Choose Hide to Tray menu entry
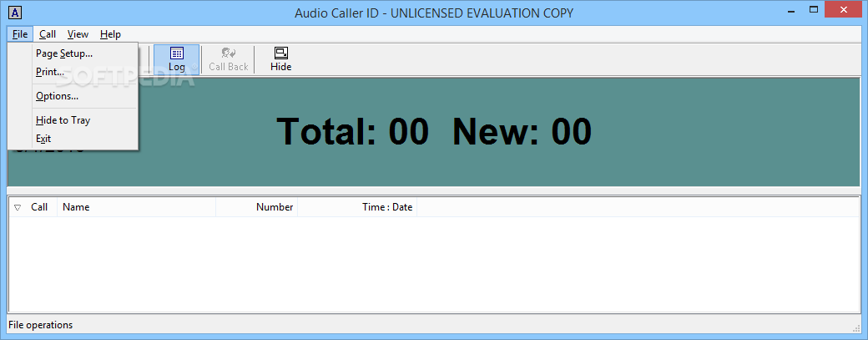 click(x=73, y=120)
